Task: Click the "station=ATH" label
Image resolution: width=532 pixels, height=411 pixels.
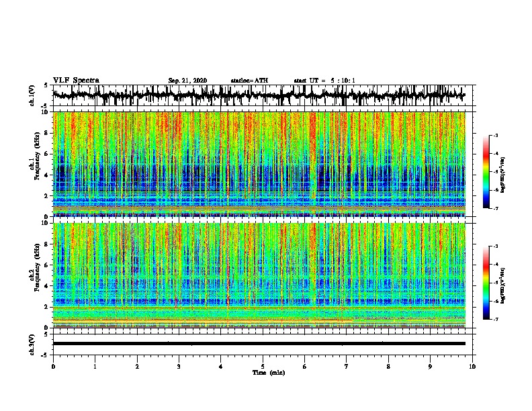Action: [x=249, y=81]
